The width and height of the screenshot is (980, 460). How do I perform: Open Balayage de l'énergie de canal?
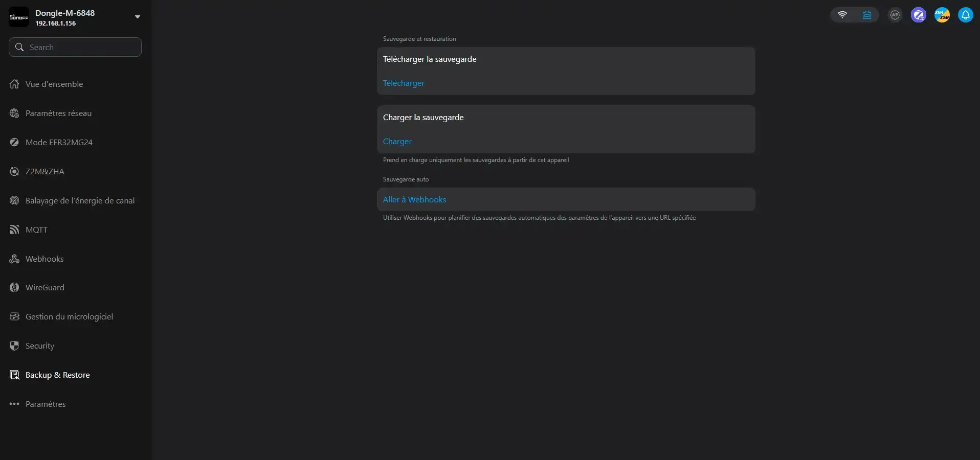click(x=80, y=201)
